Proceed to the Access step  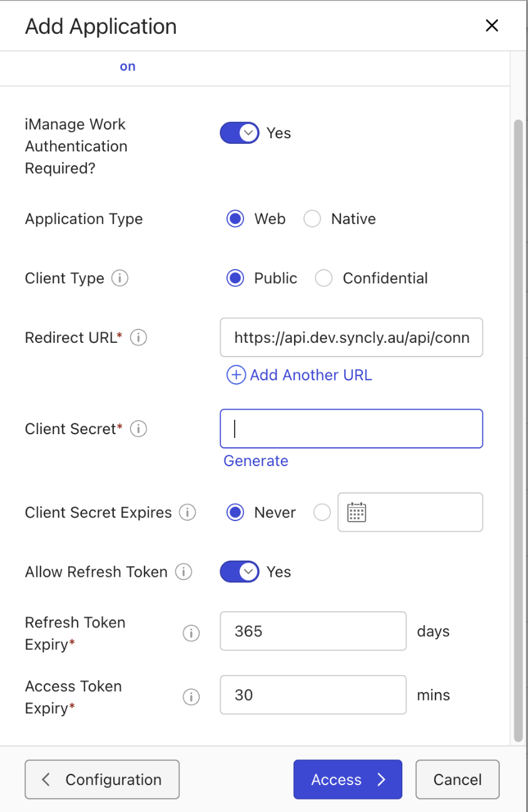[347, 779]
